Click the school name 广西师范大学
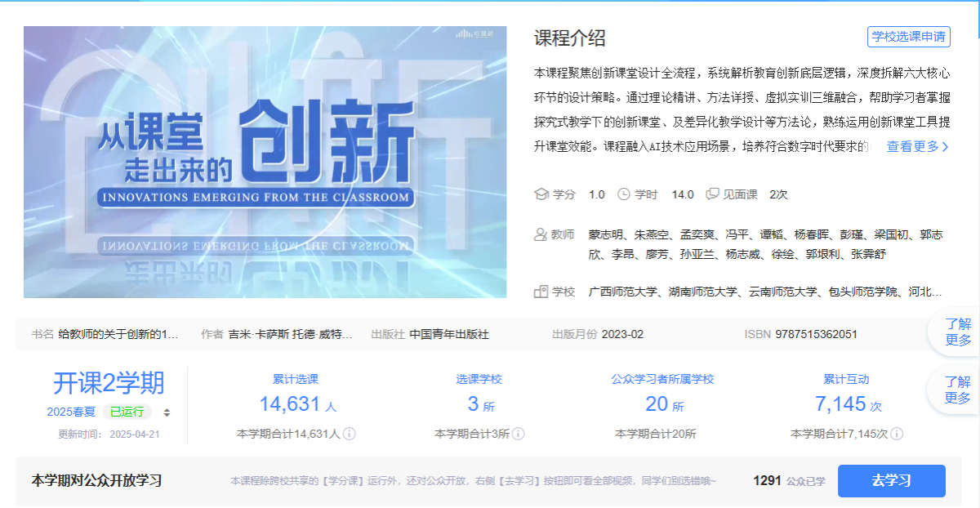 [622, 292]
